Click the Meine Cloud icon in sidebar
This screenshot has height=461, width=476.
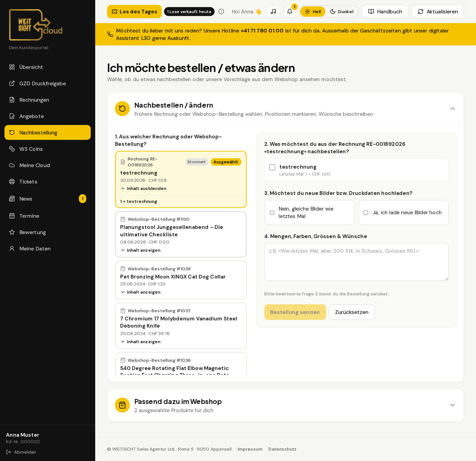tap(12, 165)
